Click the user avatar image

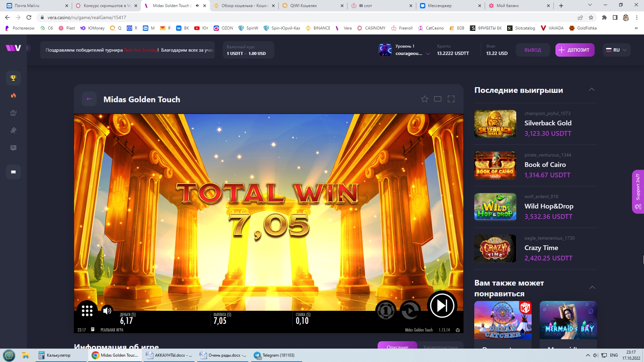click(x=385, y=50)
